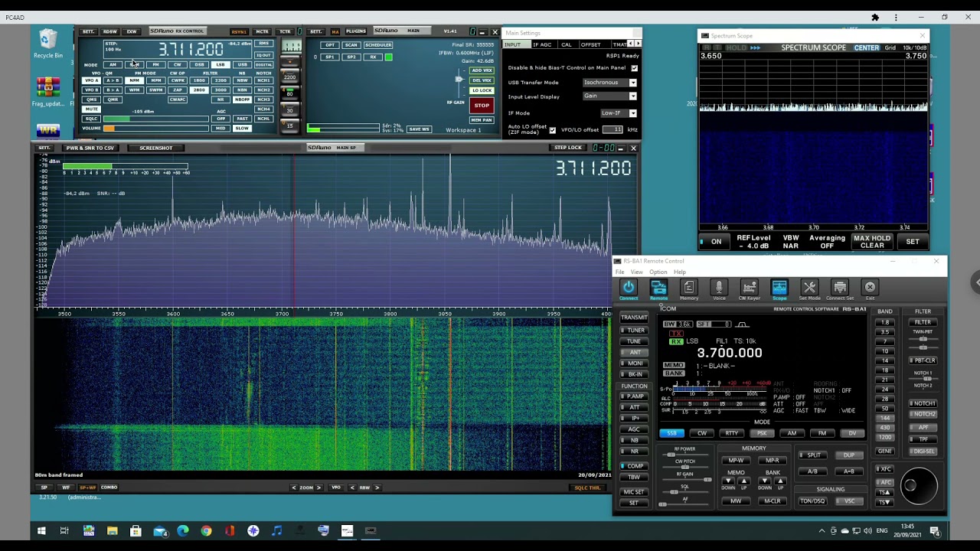Toggle the COMP compressor button

(634, 466)
